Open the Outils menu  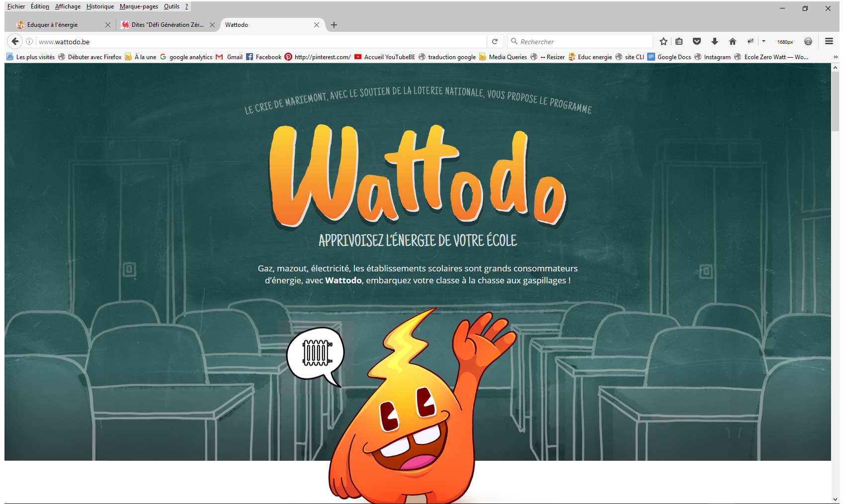[x=171, y=6]
